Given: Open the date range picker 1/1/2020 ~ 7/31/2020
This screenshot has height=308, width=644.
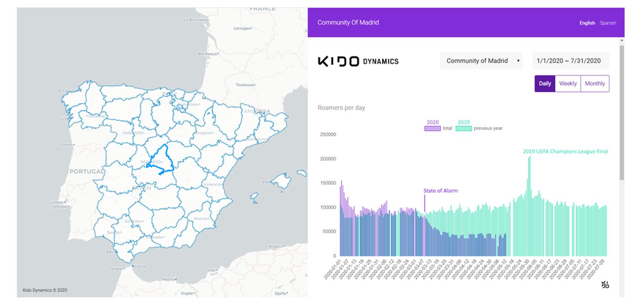Looking at the screenshot, I should tap(571, 61).
